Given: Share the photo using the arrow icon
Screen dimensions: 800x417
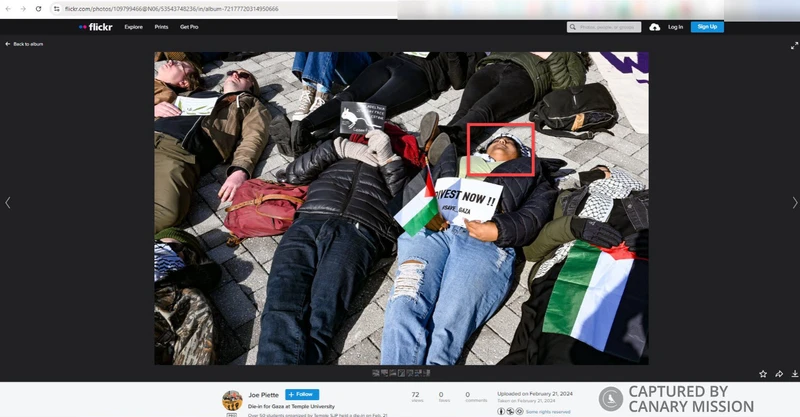Looking at the screenshot, I should (x=779, y=374).
